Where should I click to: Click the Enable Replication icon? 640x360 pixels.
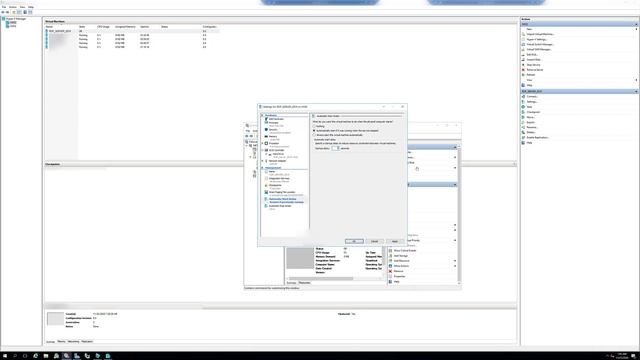(x=523, y=138)
